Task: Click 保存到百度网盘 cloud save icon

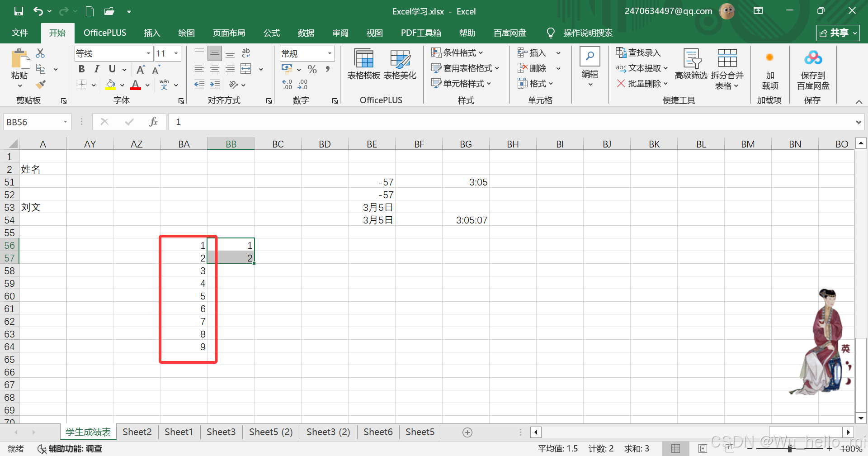Action: [813, 69]
